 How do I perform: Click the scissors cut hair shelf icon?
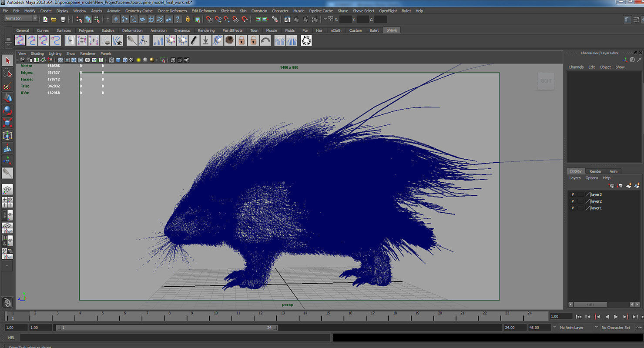click(x=144, y=40)
